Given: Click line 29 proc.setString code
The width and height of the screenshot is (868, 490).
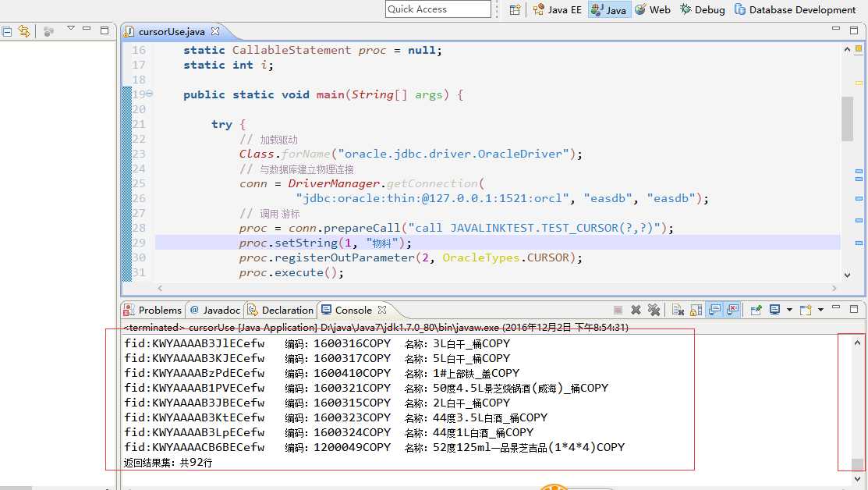Looking at the screenshot, I should (x=325, y=243).
